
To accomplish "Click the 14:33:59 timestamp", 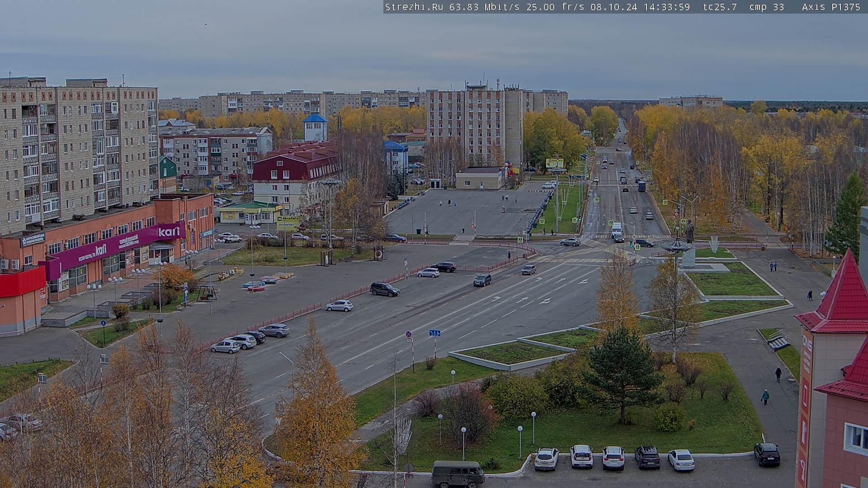I will click(666, 7).
